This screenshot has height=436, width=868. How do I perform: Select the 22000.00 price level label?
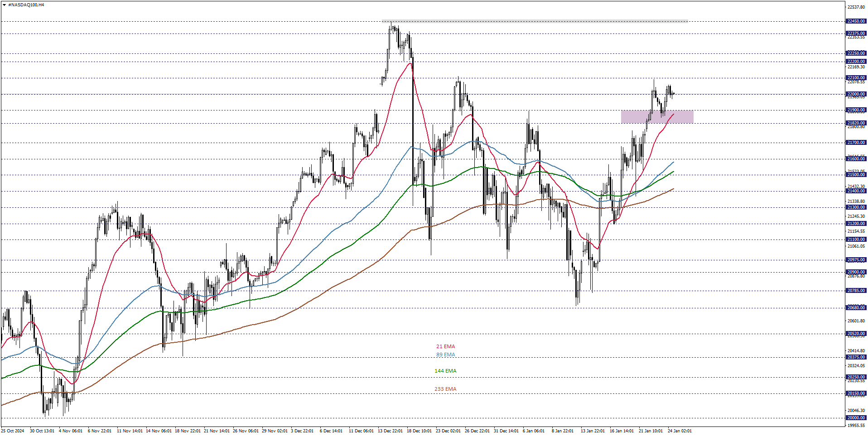pos(856,94)
